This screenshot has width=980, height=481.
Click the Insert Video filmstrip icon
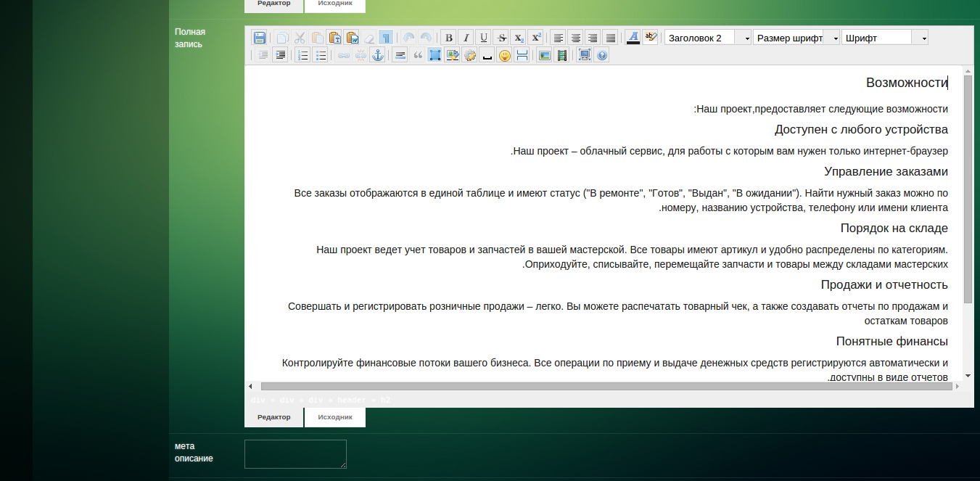[x=561, y=55]
